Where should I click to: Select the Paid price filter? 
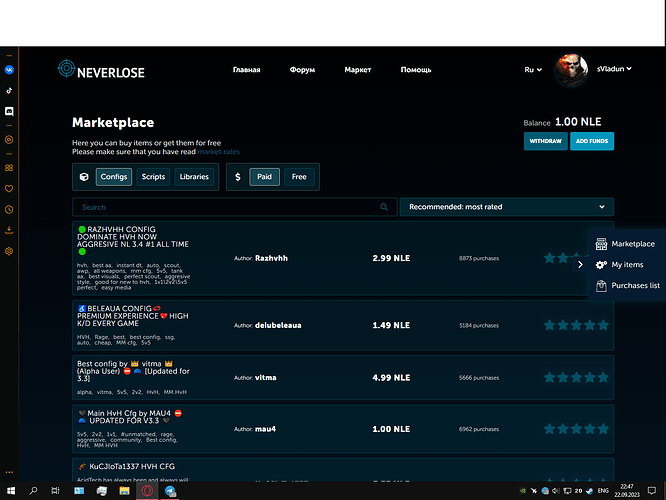pos(264,177)
